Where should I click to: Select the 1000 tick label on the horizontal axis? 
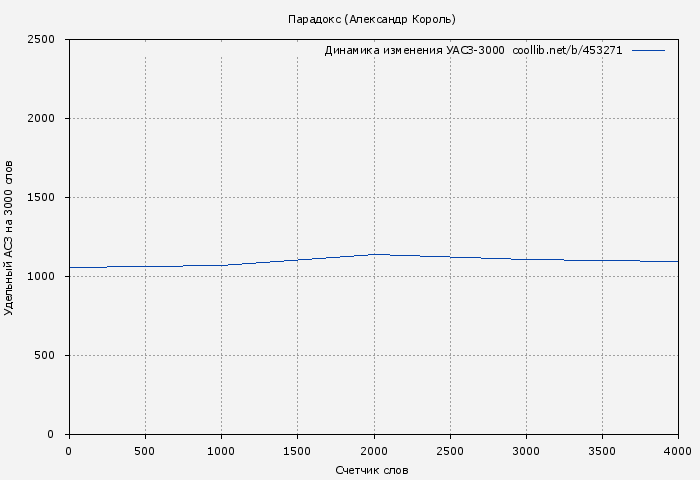(x=221, y=451)
